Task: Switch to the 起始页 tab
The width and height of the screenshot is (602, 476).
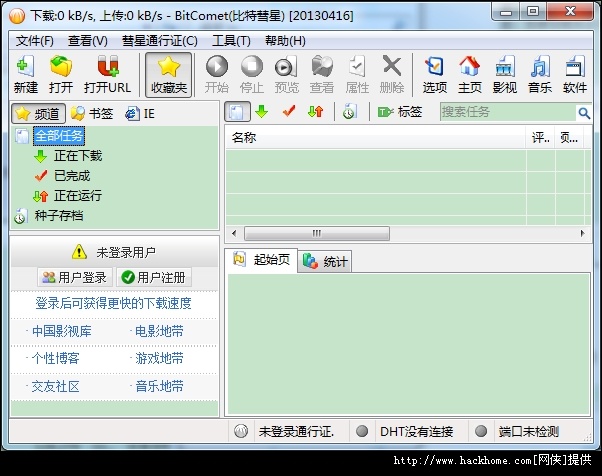Action: tap(262, 260)
